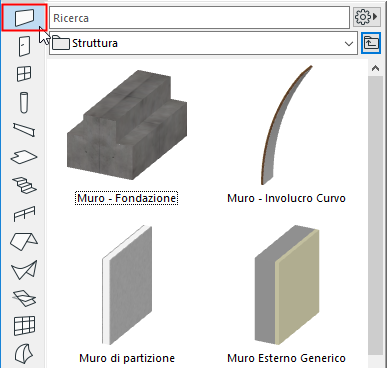Choose the Muro Esterno Generico thumbnail
The image size is (387, 368).
287,285
